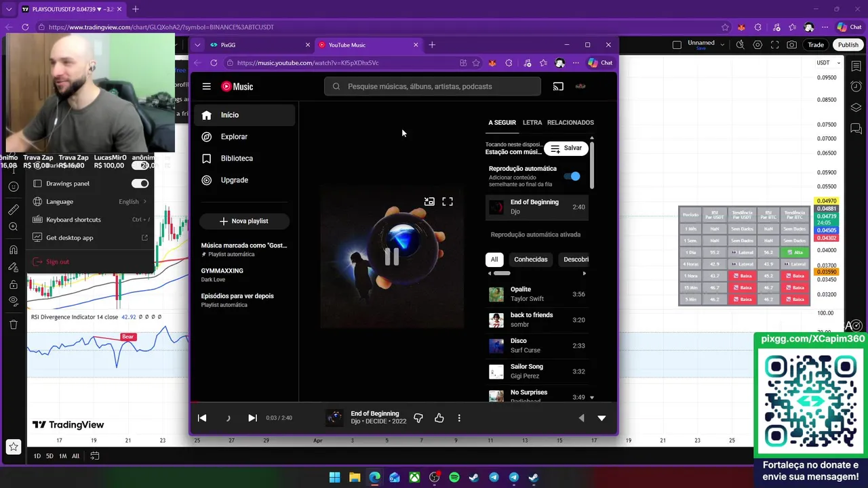The height and width of the screenshot is (488, 868).
Task: Select TradingView measure ruler tool
Action: tap(13, 210)
